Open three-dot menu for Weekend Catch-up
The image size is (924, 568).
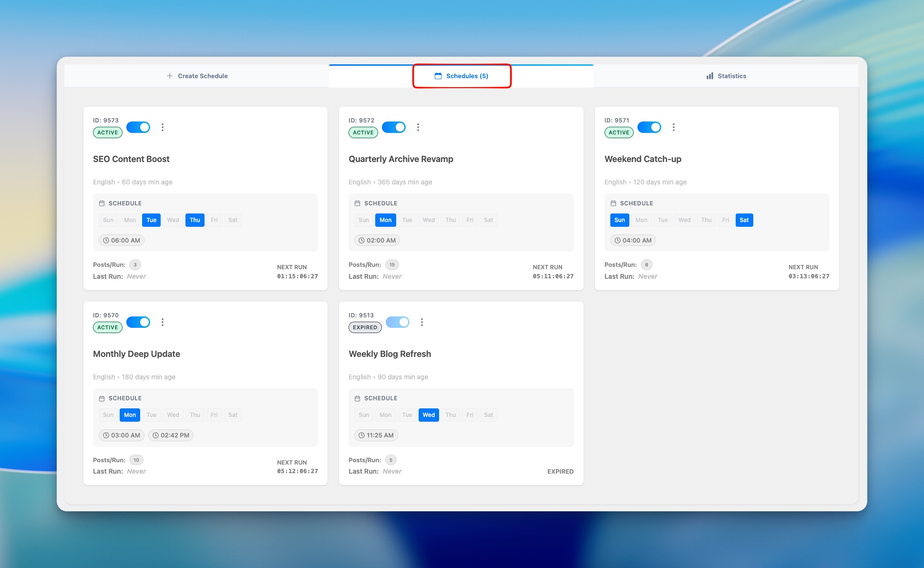click(x=674, y=127)
